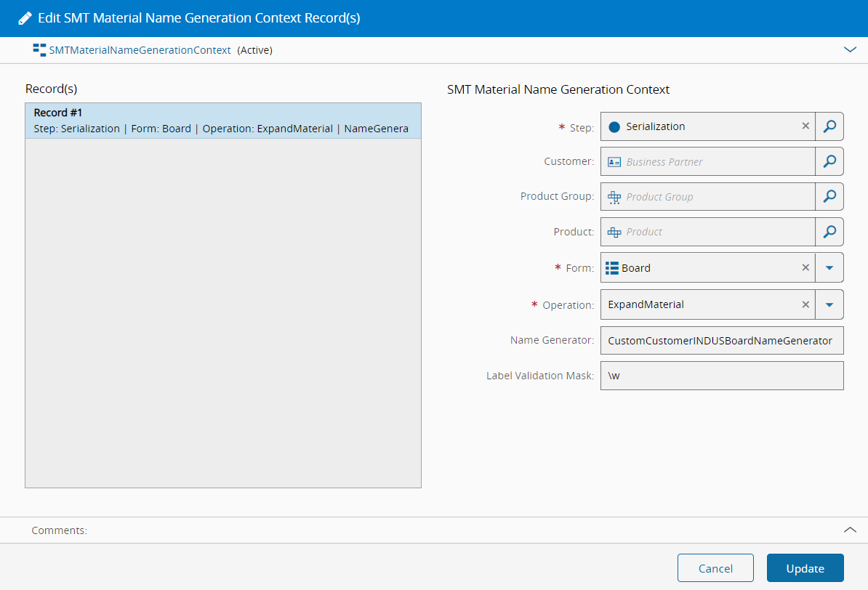Click into the Name Generator text field
Screen dimensions: 868x590
tap(721, 340)
